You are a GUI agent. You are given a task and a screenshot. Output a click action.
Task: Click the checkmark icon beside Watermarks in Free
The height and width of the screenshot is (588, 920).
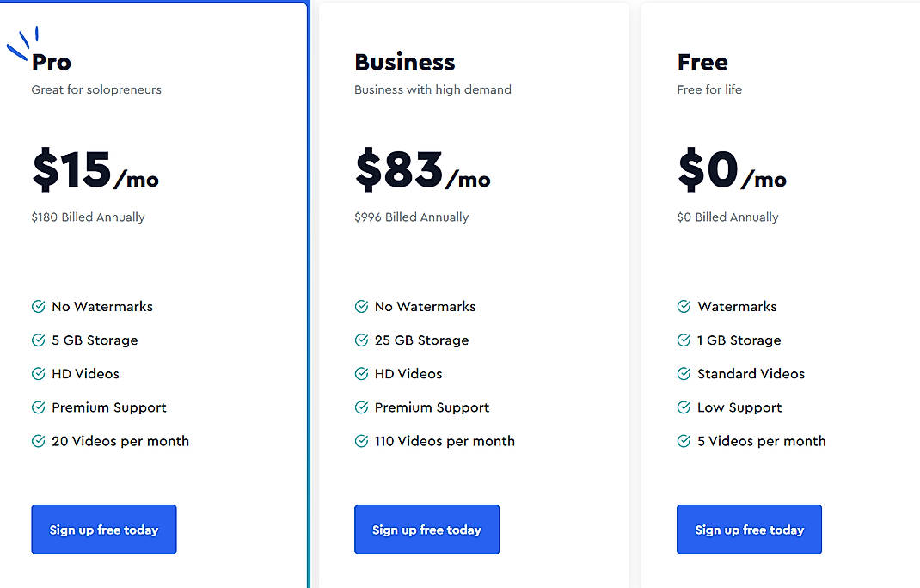(683, 306)
